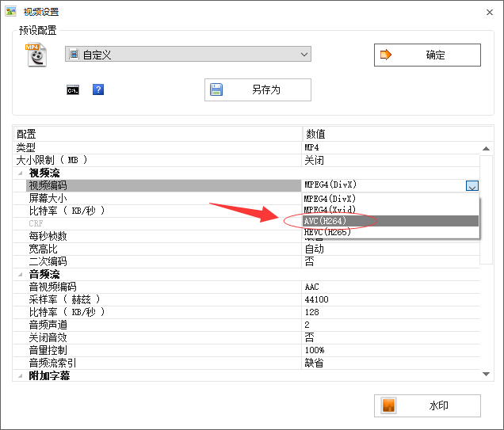Click the scrollbar down arrow in settings list
Screen dimensions: 504x430
pyautogui.click(x=487, y=374)
